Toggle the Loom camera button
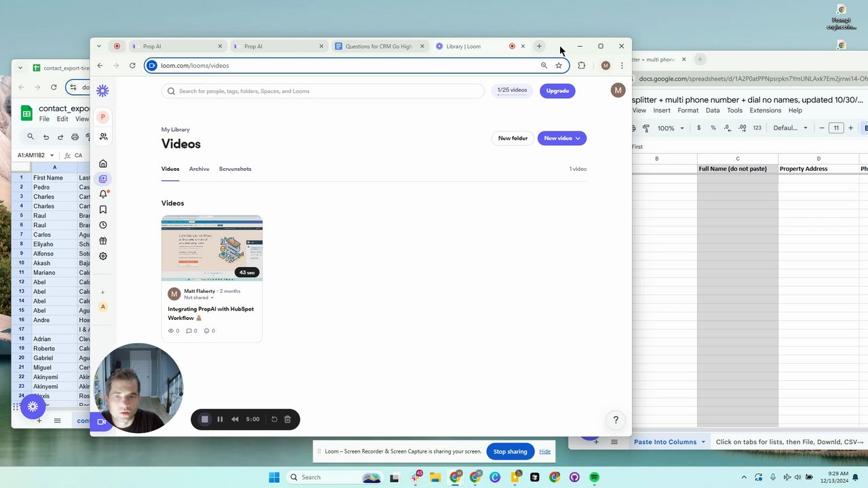The width and height of the screenshot is (868, 488). pyautogui.click(x=102, y=422)
